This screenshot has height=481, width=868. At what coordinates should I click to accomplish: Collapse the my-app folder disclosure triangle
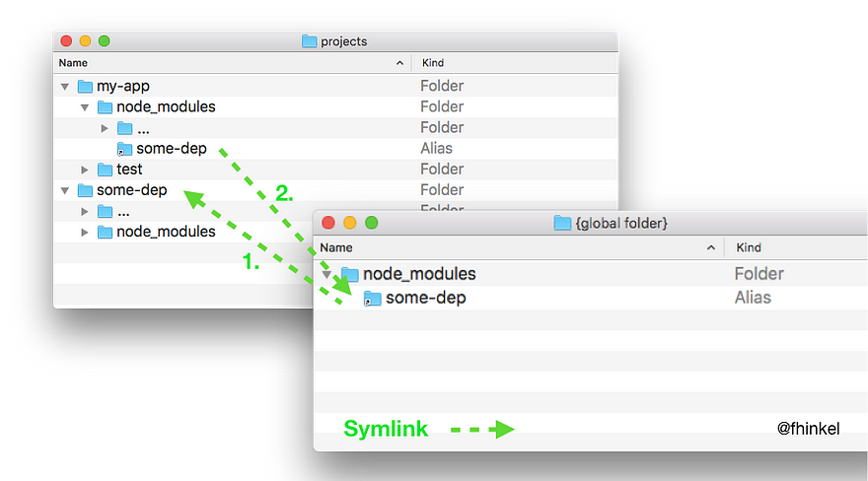coord(65,87)
